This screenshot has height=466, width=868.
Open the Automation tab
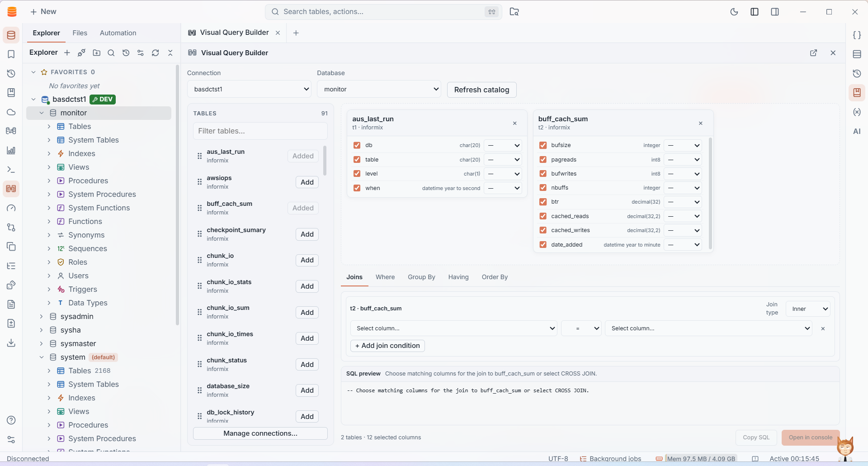click(118, 33)
